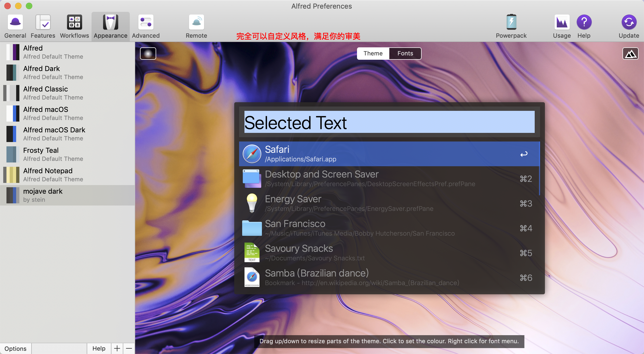Click the Alfred Notepad colour swatch
The width and height of the screenshot is (644, 354).
point(11,175)
